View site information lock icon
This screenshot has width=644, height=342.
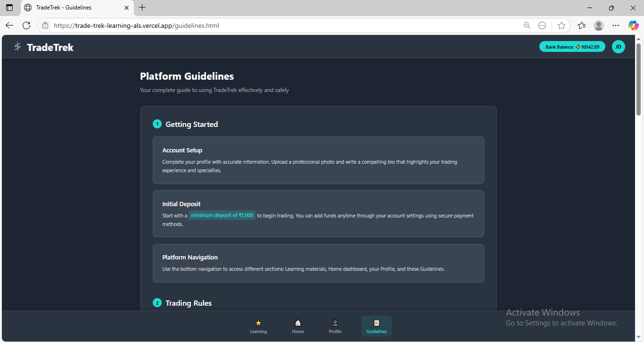tap(45, 25)
